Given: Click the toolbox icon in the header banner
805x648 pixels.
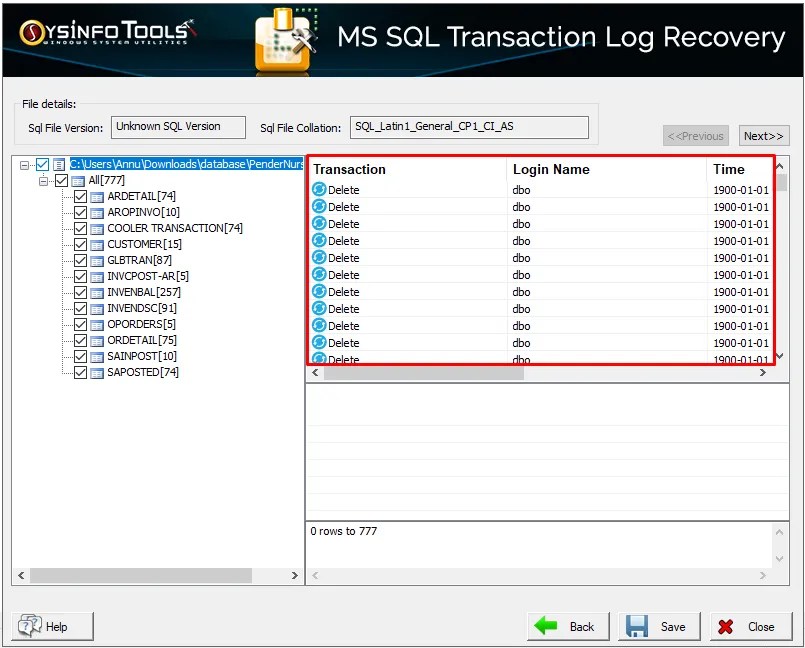Looking at the screenshot, I should (x=283, y=37).
